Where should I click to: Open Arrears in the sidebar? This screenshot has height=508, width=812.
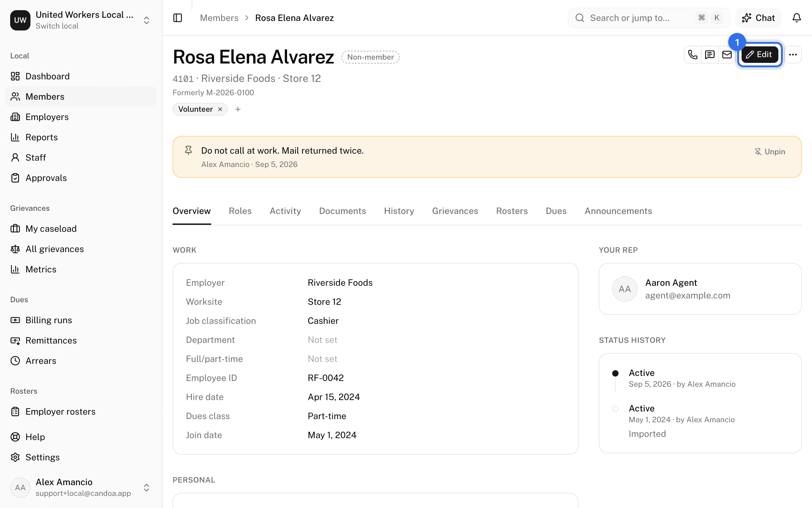pyautogui.click(x=81, y=361)
